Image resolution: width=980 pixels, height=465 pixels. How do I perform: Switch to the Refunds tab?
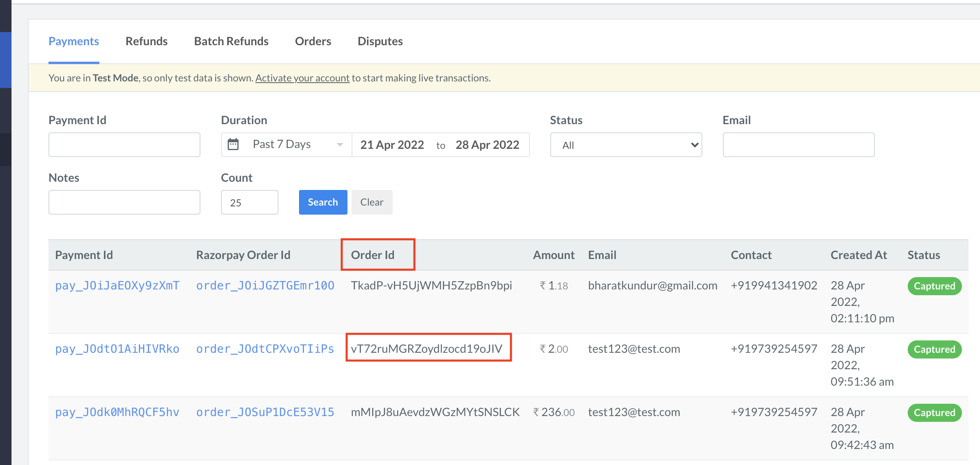coord(147,41)
